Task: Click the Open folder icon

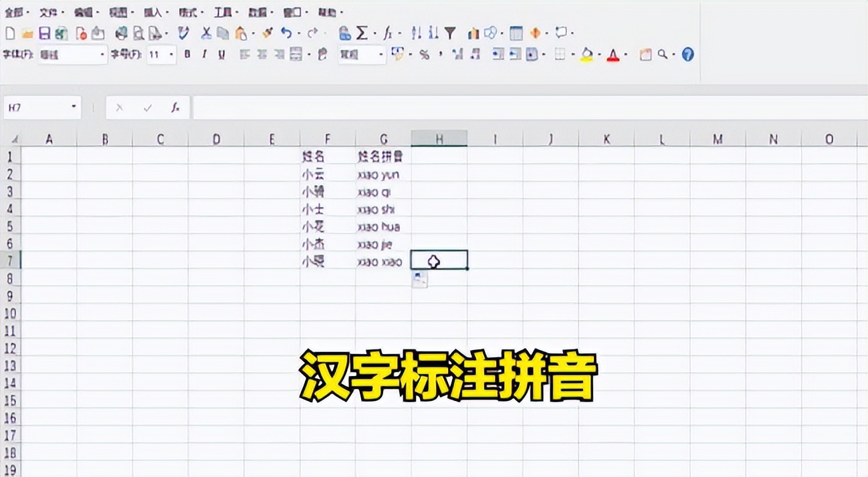Action: 27,33
